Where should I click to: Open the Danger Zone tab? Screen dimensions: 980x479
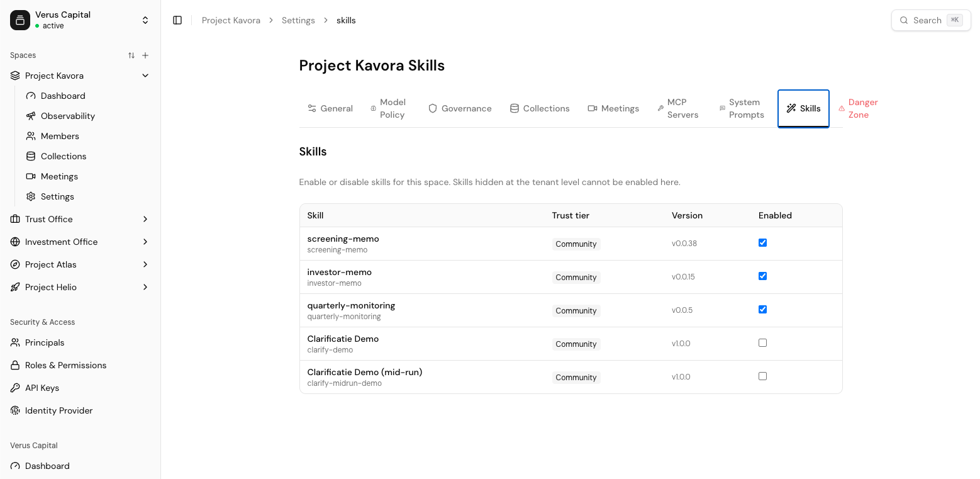point(857,108)
